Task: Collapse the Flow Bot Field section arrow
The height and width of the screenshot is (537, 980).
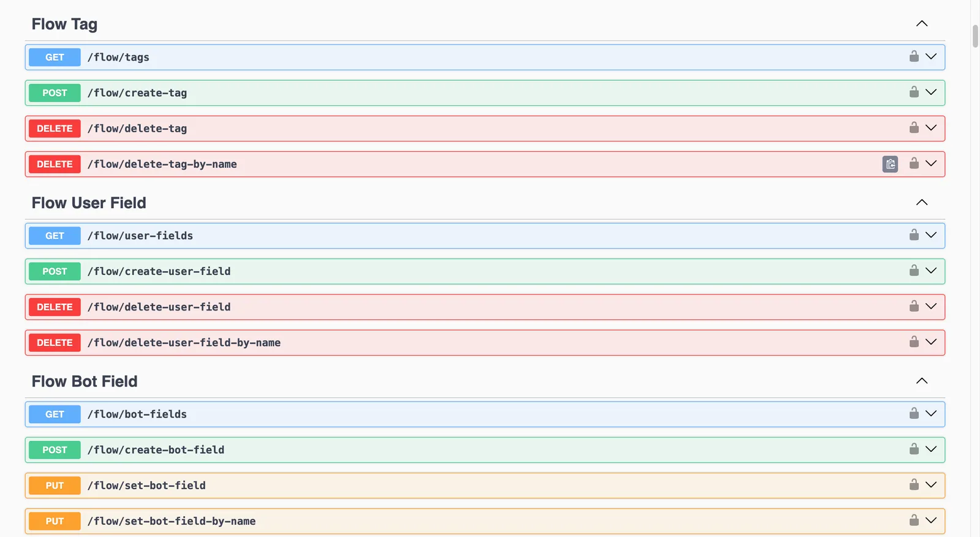Action: (922, 381)
